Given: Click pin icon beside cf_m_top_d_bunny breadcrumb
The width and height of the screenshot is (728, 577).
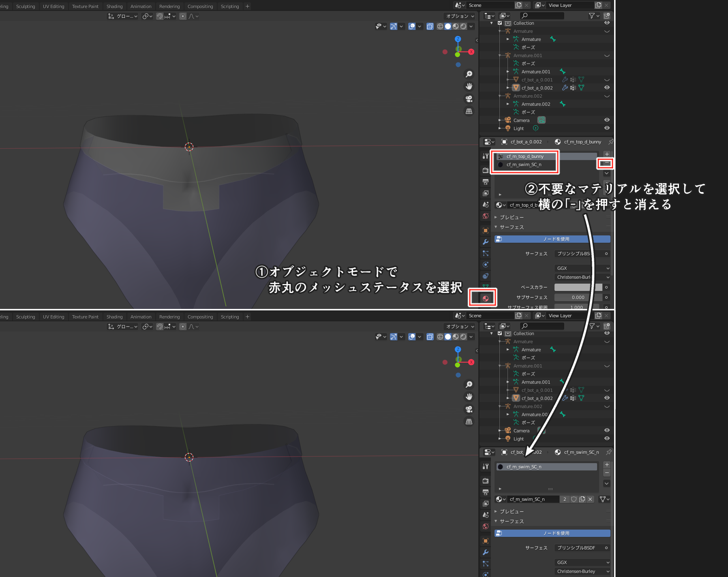Looking at the screenshot, I should tap(610, 142).
